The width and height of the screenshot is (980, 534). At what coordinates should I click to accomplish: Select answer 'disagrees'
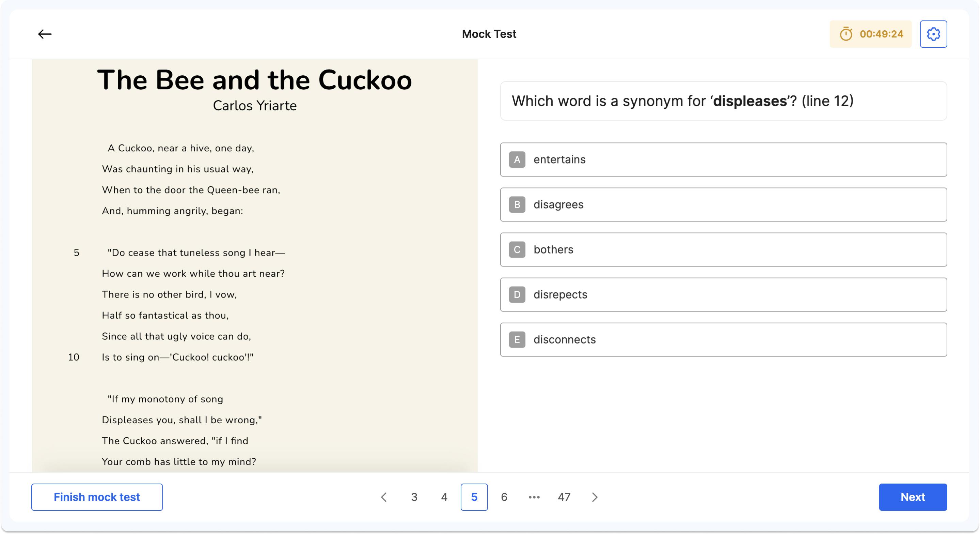pyautogui.click(x=723, y=204)
